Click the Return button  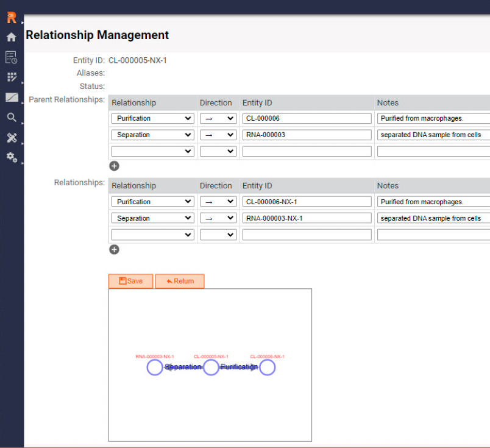point(180,281)
